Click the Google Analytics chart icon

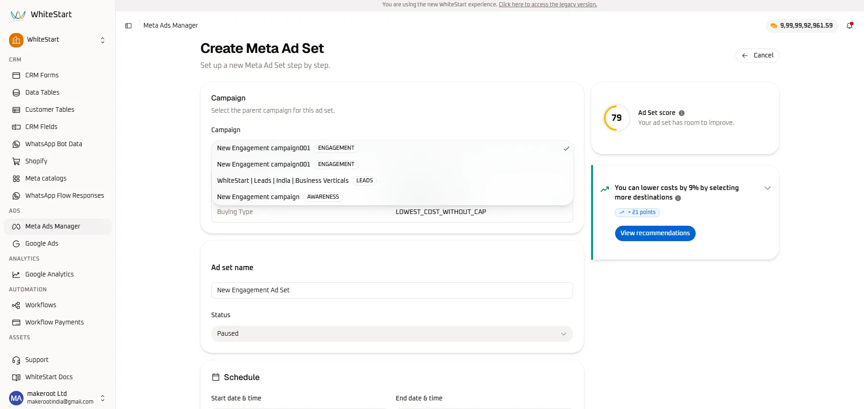coord(16,275)
